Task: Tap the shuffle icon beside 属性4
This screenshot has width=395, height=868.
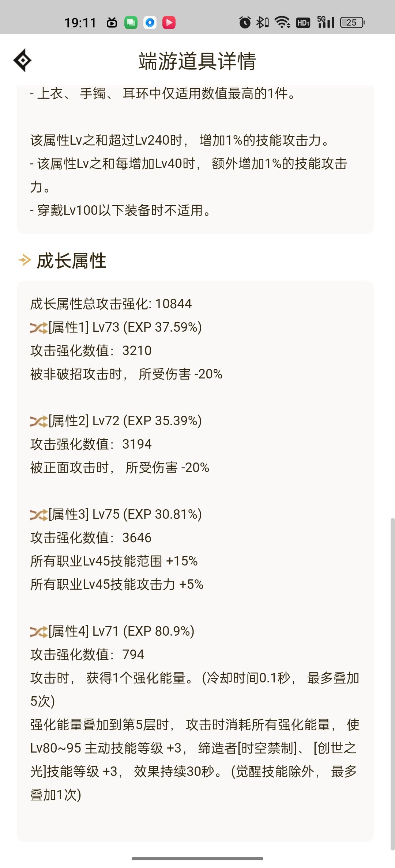Action: [39, 632]
